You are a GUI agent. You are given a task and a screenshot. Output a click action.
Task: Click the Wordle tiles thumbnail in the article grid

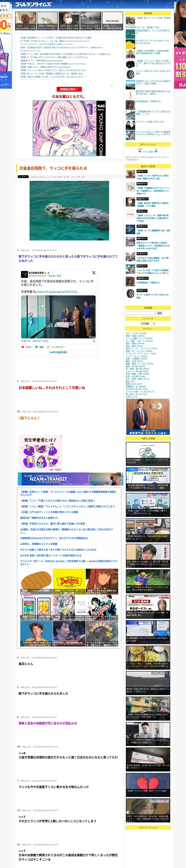[x=102, y=634]
